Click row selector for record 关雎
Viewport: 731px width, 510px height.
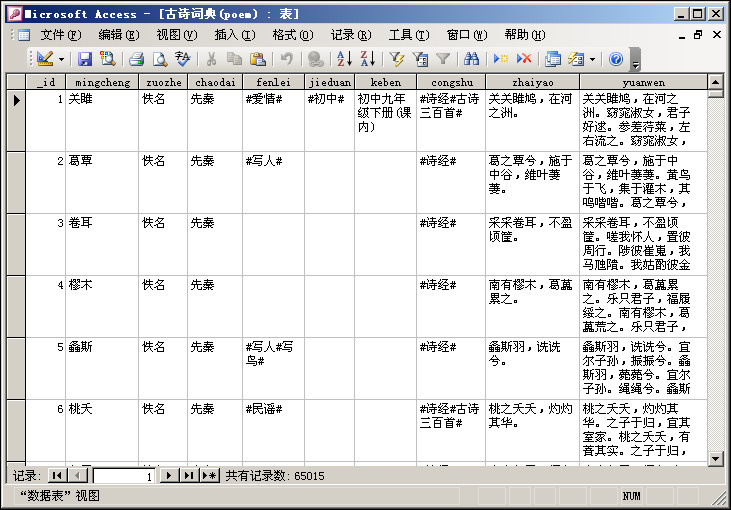click(x=16, y=120)
